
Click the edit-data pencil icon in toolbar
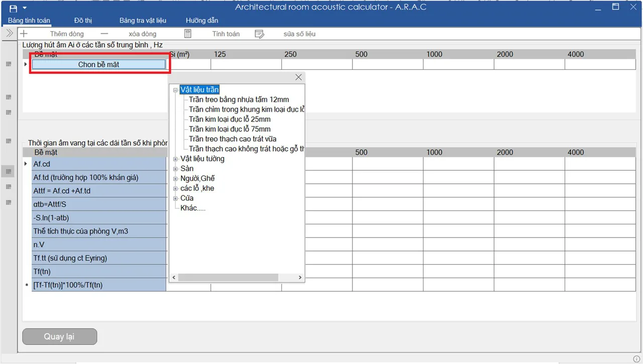[259, 34]
